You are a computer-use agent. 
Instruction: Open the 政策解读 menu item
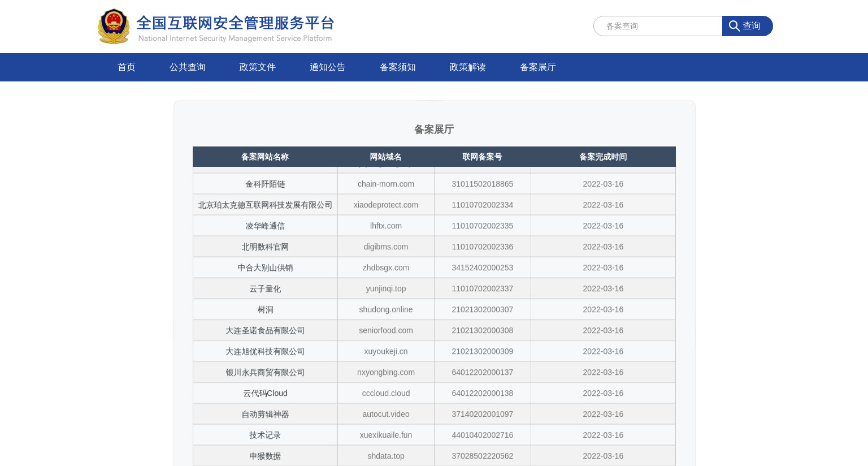pos(468,67)
